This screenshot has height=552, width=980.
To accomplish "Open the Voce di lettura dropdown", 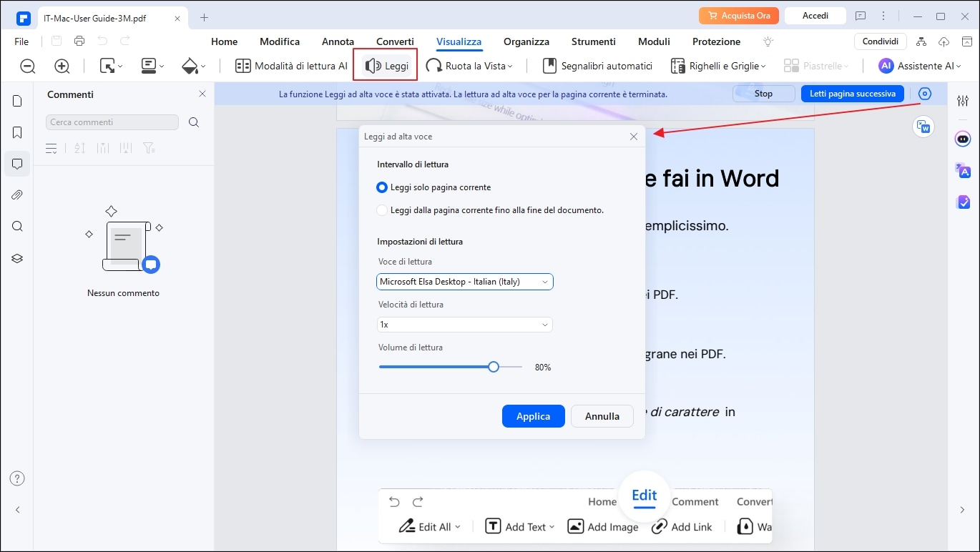I will [465, 282].
